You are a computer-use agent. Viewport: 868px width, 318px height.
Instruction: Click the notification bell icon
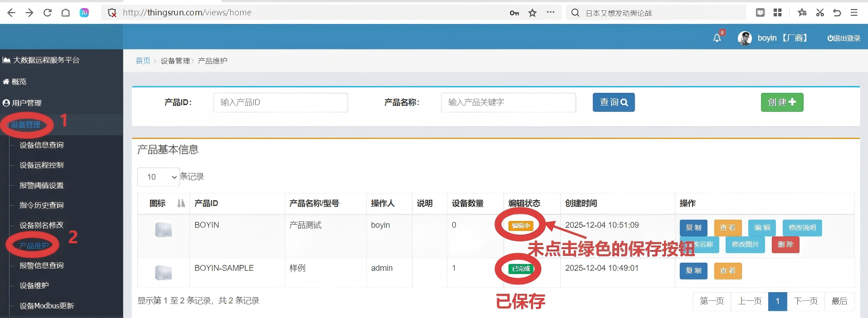point(717,38)
